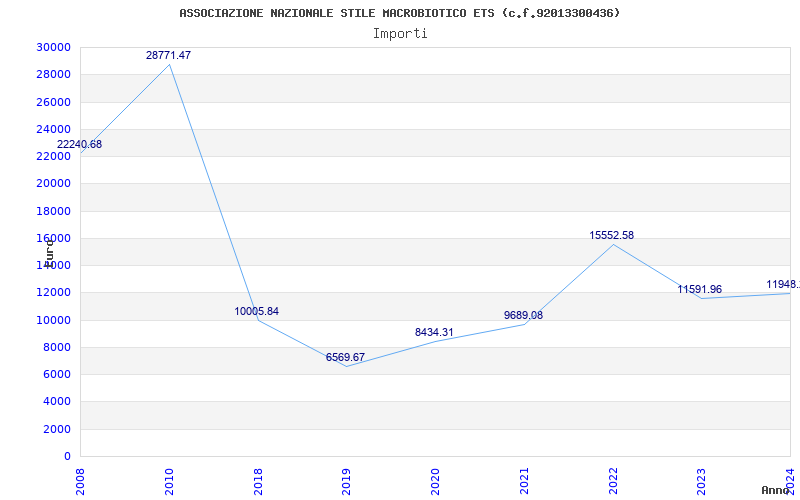Click the x-axis year label 2022
The width and height of the screenshot is (800, 500).
coord(613,482)
